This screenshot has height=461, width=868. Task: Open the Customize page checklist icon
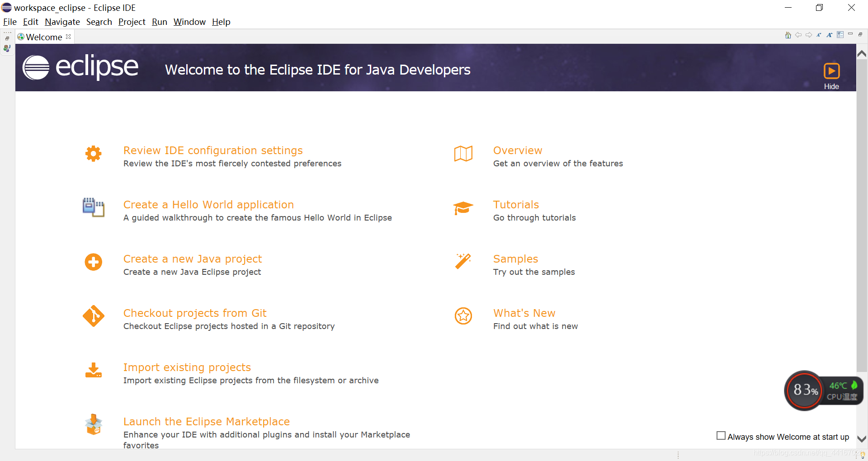tap(840, 35)
